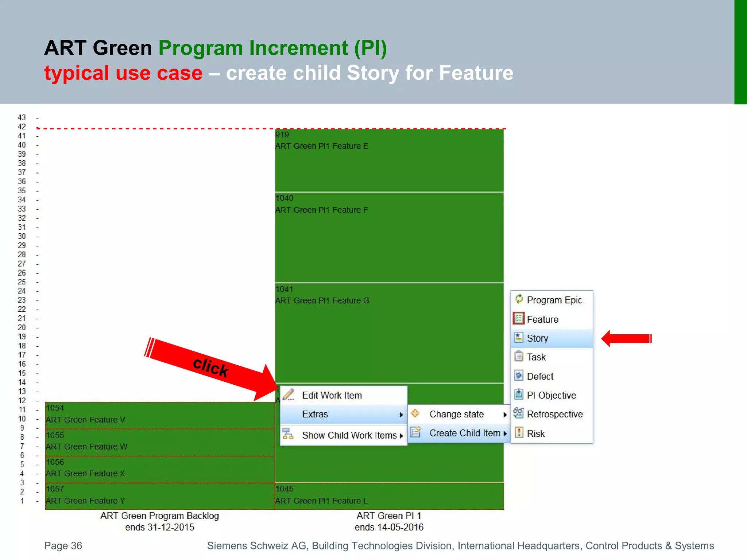Click the Feature item icon
Image resolution: width=747 pixels, height=560 pixels.
[x=519, y=319]
